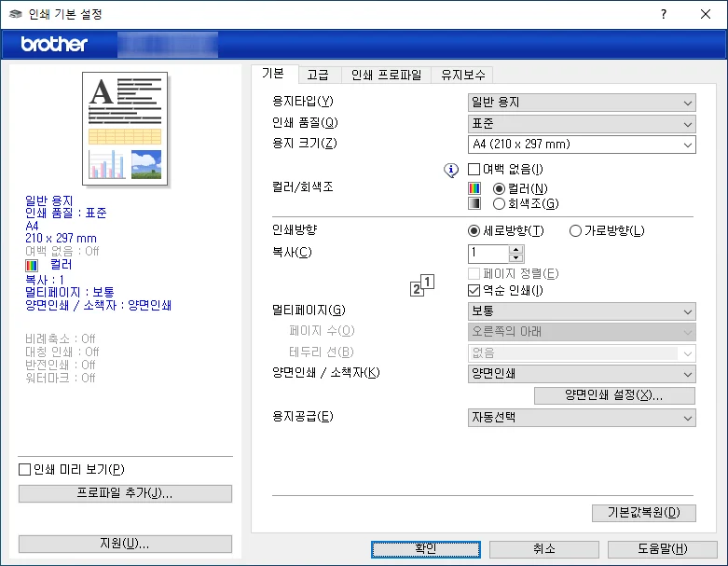Open the 인쇄 프로파일 tab
Screen dimensions: 728x566
point(386,75)
